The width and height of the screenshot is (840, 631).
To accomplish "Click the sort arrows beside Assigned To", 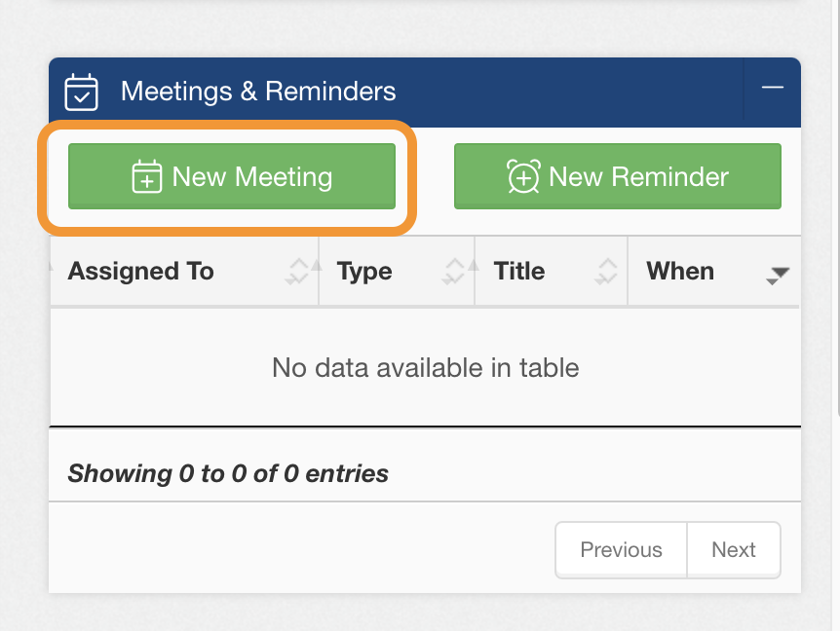I will click(299, 271).
